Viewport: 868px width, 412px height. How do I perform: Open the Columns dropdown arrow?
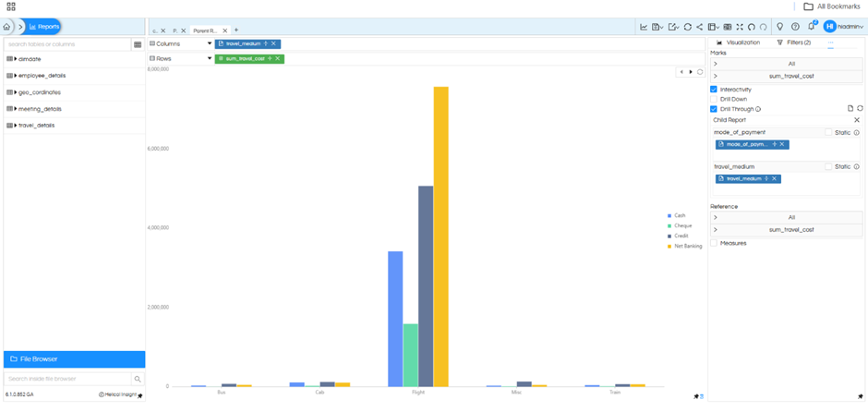pos(210,43)
